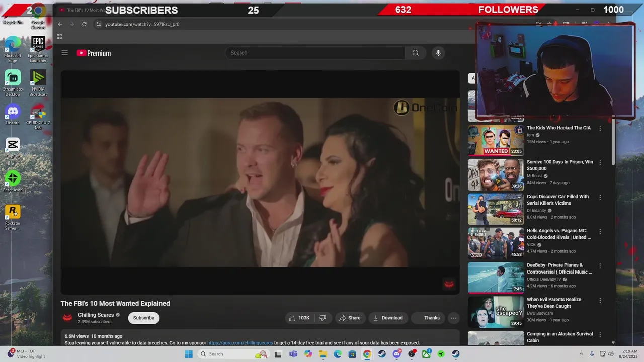
Task: Open Epic Games Launcher desktop icon
Action: point(38,50)
